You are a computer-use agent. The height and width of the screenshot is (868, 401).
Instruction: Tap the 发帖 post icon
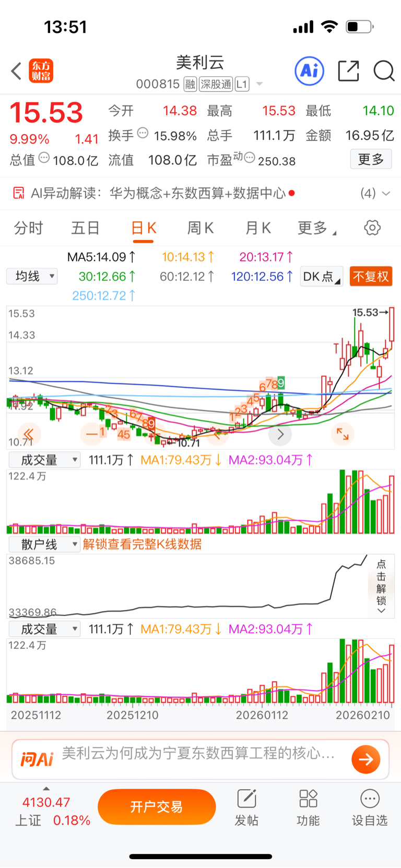click(246, 807)
